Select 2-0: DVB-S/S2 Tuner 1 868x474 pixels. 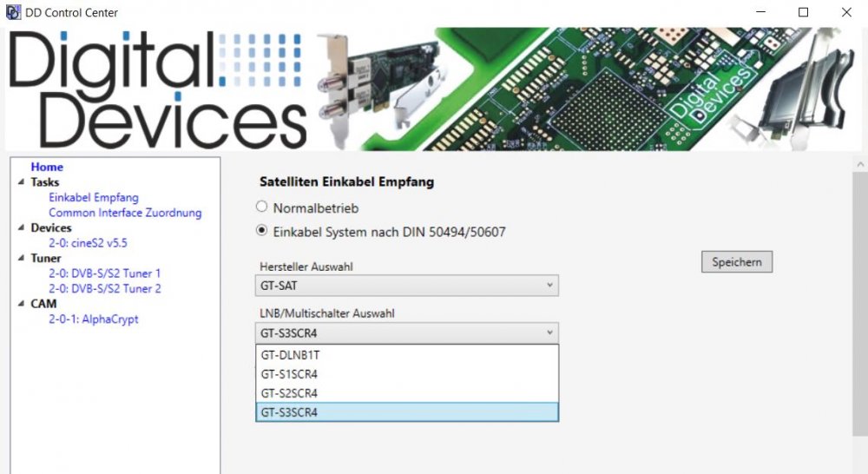pos(105,273)
